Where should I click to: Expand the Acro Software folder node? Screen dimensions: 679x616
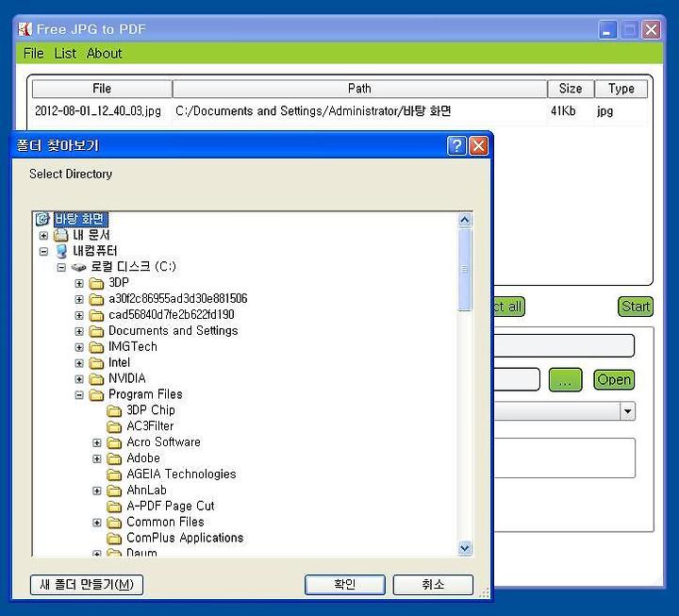(96, 442)
